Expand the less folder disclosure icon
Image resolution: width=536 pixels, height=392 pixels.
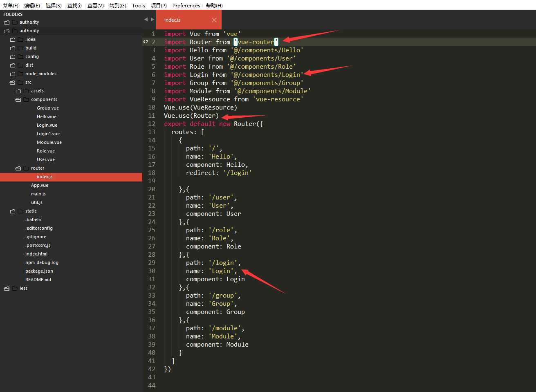[x=7, y=289]
